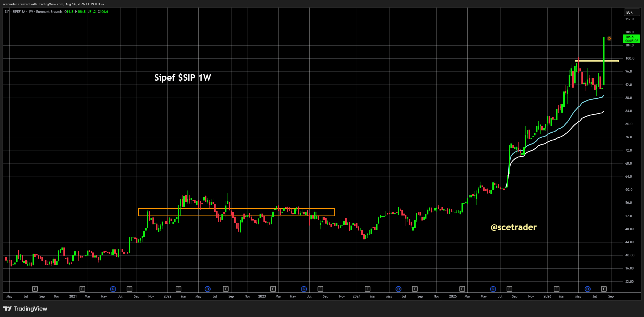Click the 'Sipef $SIP 1W' text annotation

pos(183,78)
